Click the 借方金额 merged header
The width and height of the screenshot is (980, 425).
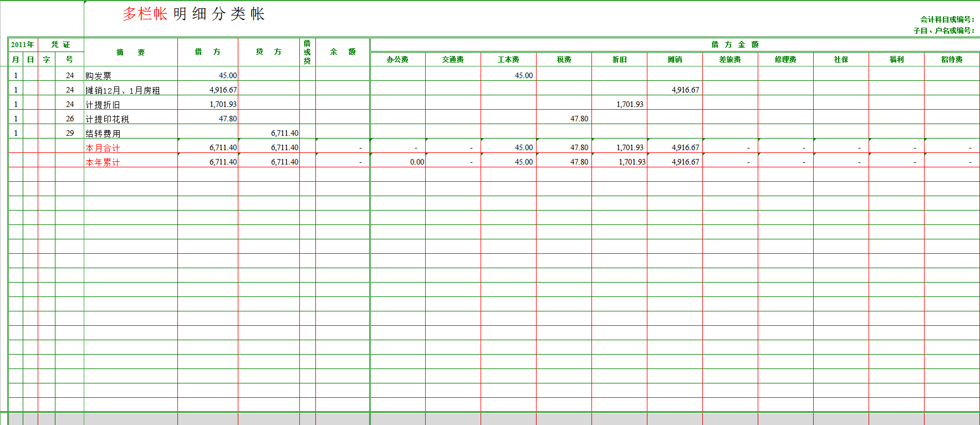[x=735, y=45]
